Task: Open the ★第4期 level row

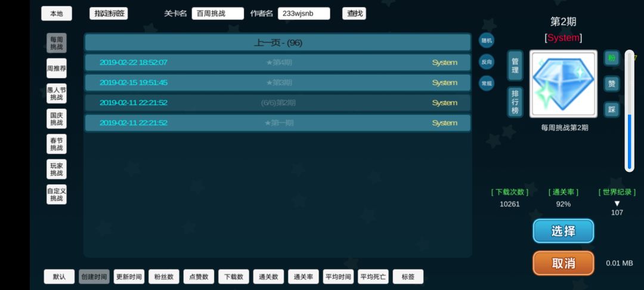Action: 278,63
